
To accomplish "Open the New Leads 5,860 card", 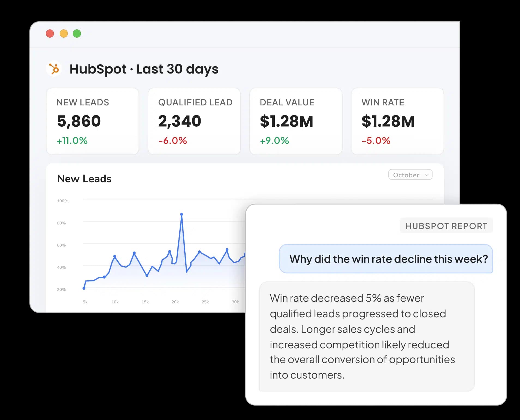I will point(92,121).
